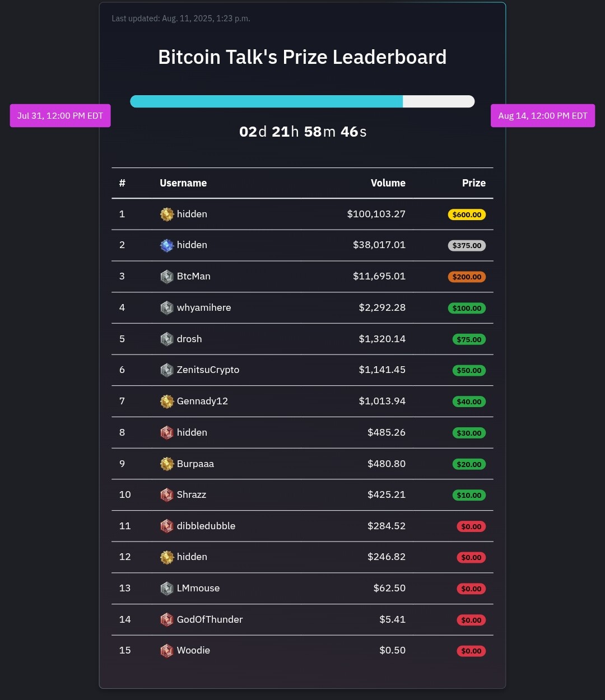605x700 pixels.
Task: Click the $600.00 gold prize badge
Action: click(467, 214)
